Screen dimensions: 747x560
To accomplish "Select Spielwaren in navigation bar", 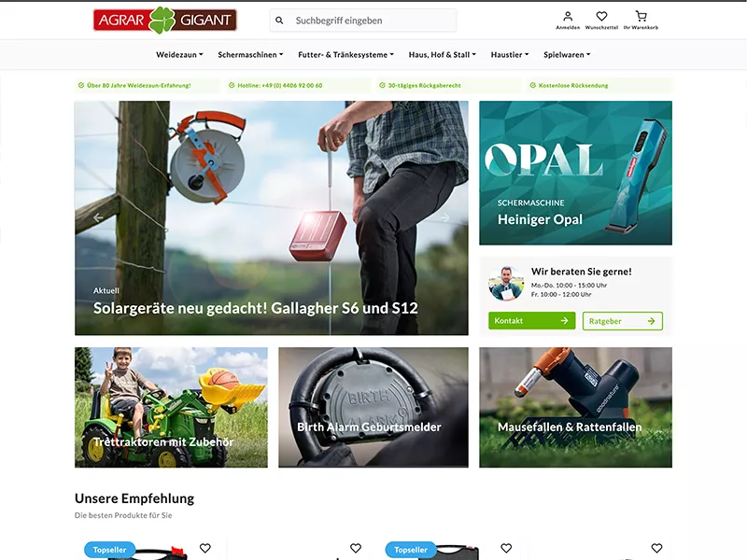I will 567,55.
